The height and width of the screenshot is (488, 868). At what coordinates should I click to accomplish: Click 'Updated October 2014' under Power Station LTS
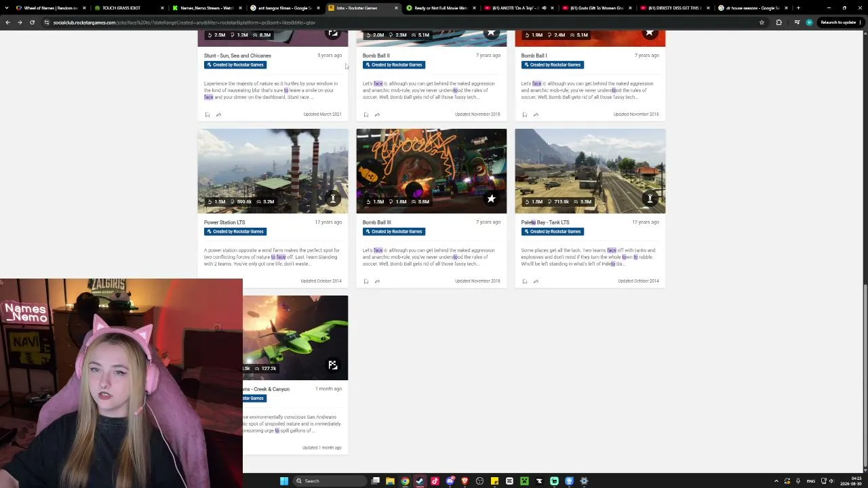coord(321,281)
